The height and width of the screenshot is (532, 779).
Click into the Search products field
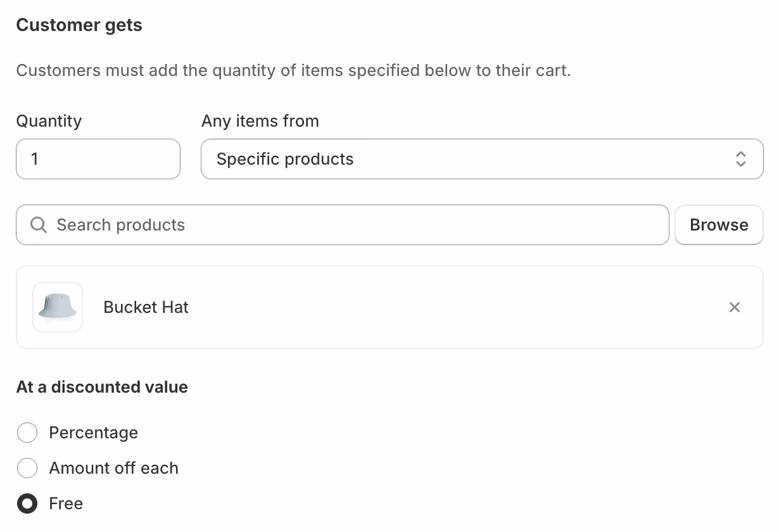pyautogui.click(x=355, y=225)
